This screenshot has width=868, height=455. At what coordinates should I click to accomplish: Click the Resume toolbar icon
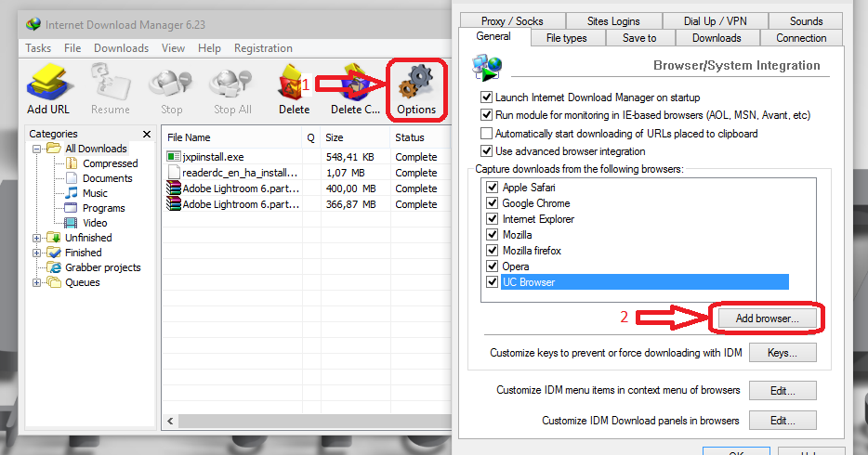[x=111, y=82]
